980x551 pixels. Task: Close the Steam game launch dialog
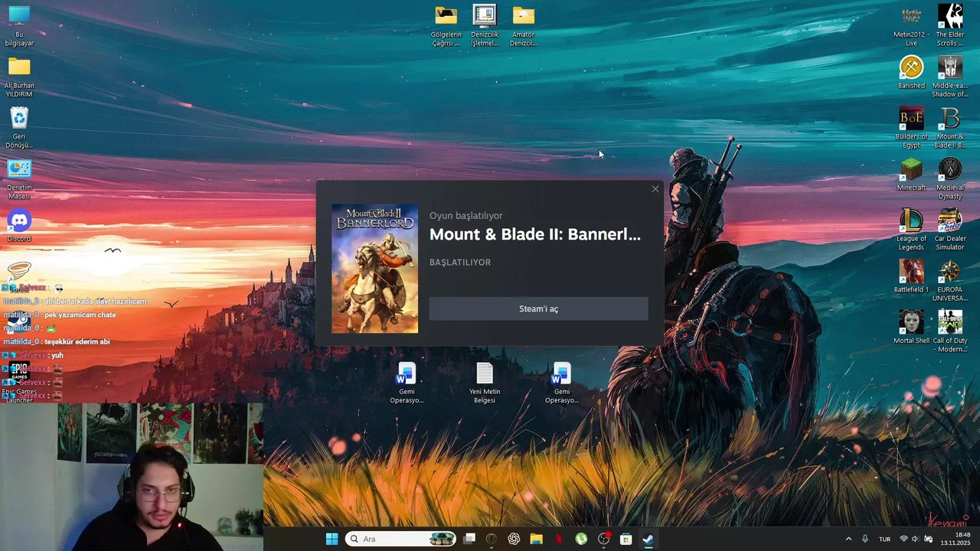tap(655, 189)
